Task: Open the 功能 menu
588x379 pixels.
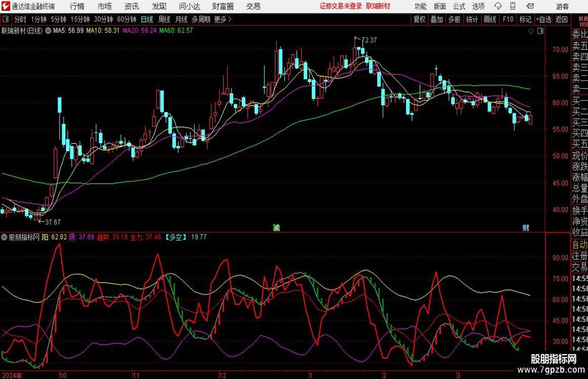Action: point(421,6)
